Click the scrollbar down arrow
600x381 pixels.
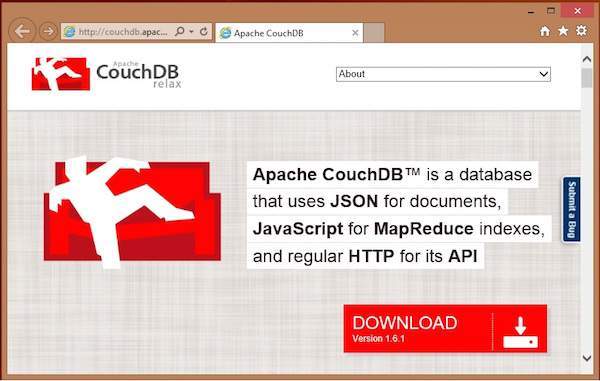pyautogui.click(x=586, y=358)
